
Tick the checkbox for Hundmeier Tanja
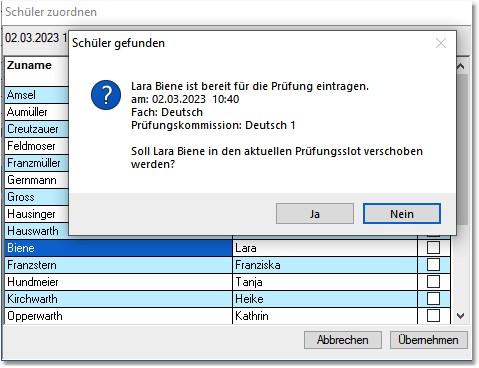(433, 282)
